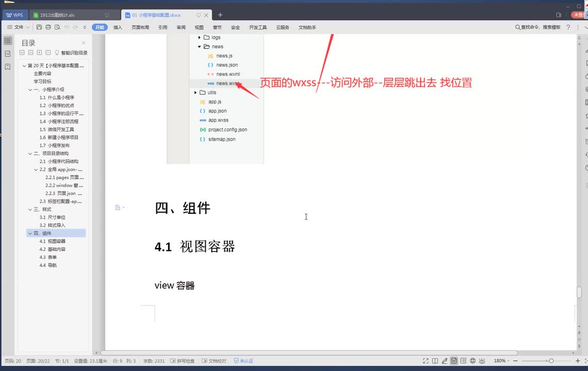
Task: Select web layout globe icon
Action: (x=472, y=361)
